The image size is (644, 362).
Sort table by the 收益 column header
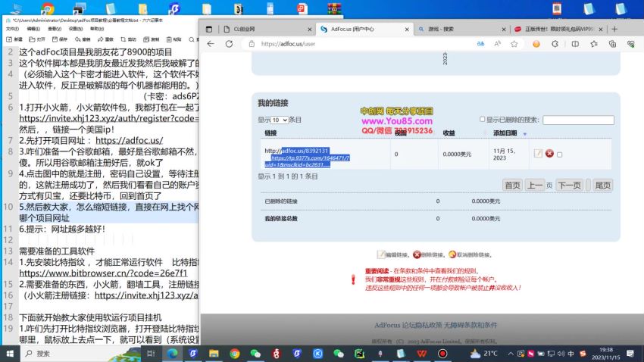pyautogui.click(x=449, y=133)
